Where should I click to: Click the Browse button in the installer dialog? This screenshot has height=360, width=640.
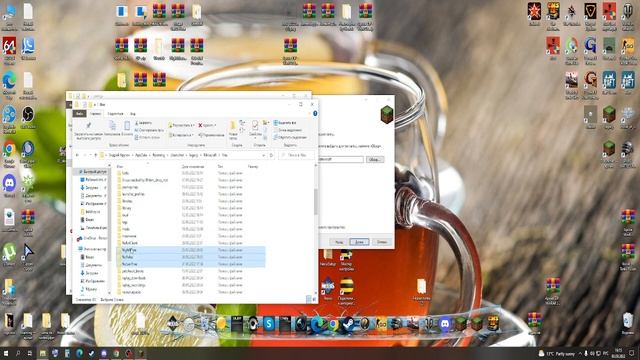pyautogui.click(x=374, y=159)
